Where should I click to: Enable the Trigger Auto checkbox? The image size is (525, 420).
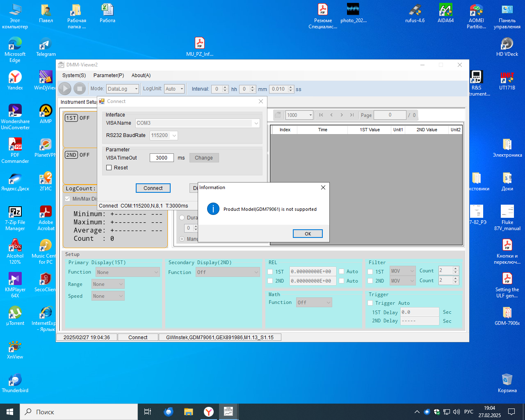pos(370,303)
